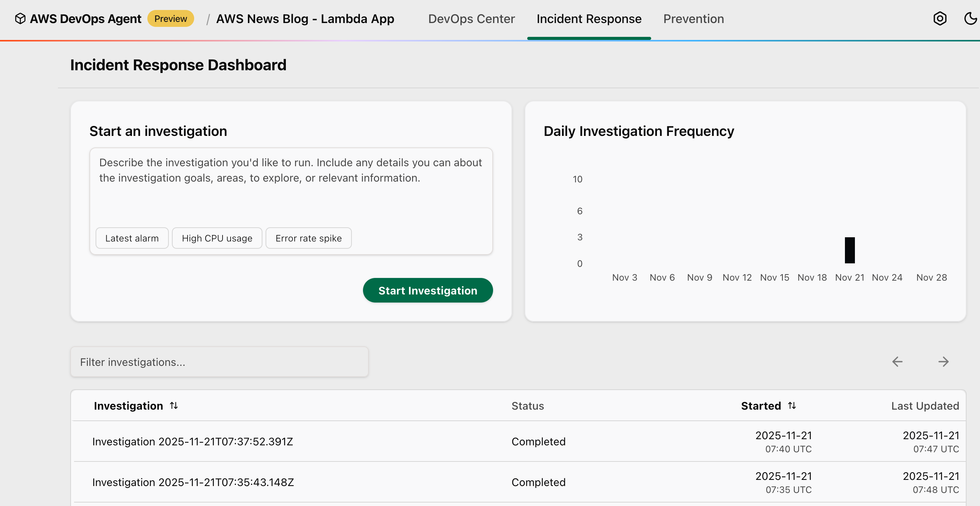Sort by Investigation column arrows icon
This screenshot has height=506, width=980.
click(174, 405)
